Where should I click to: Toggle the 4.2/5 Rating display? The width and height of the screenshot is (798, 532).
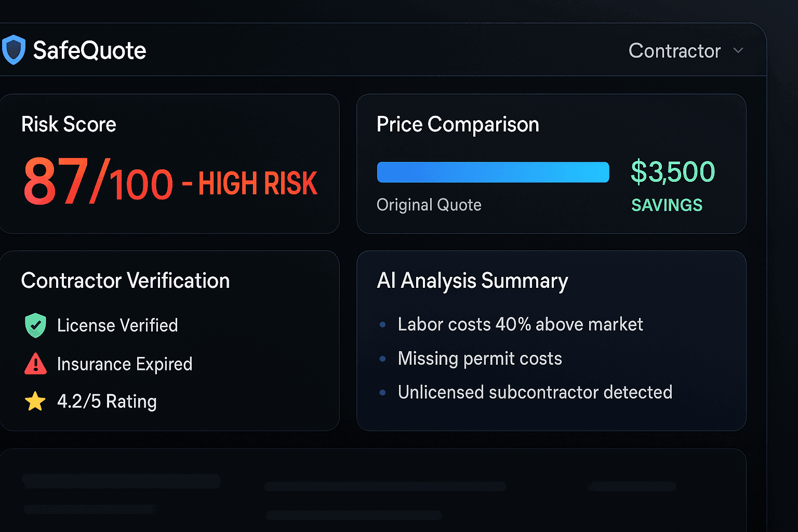[107, 401]
